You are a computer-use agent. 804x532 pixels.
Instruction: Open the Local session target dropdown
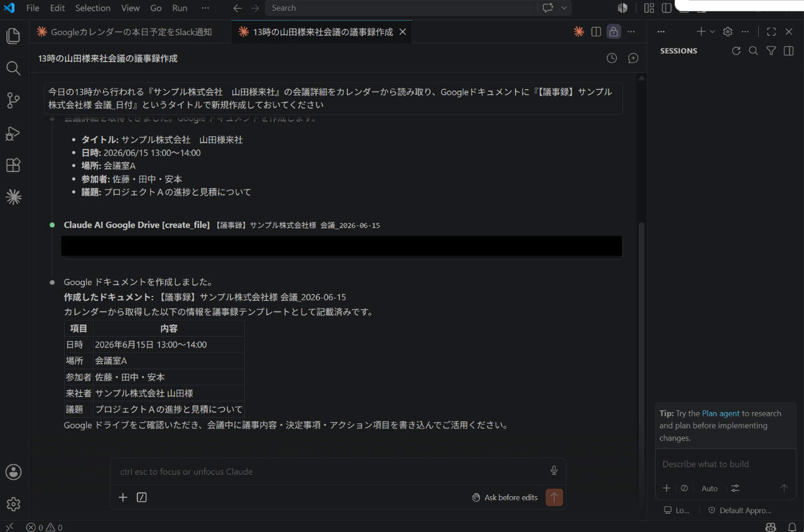[x=677, y=511]
